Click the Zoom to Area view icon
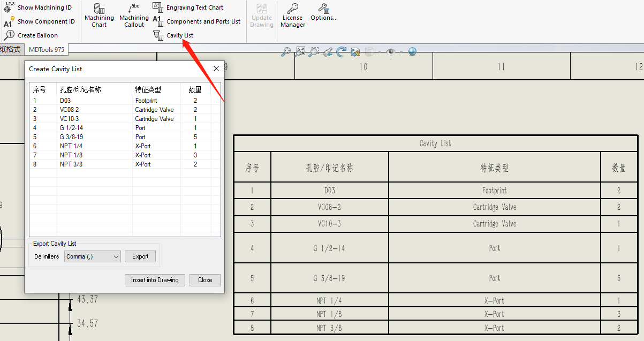This screenshot has height=341, width=644. click(x=314, y=51)
